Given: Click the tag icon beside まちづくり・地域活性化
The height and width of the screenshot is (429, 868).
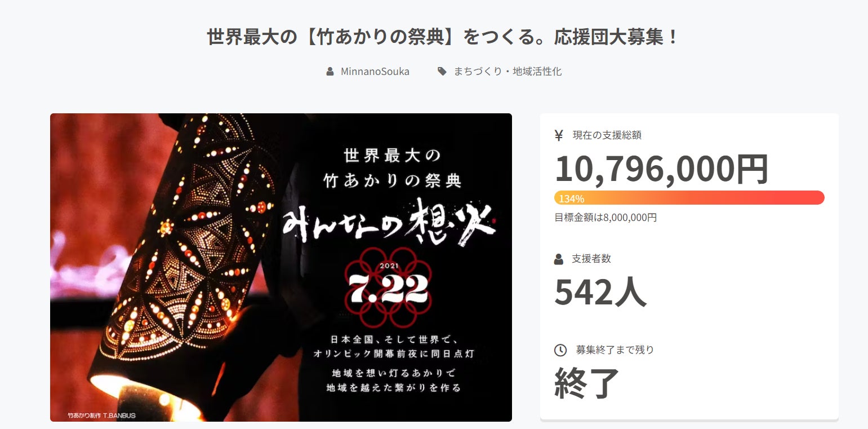Looking at the screenshot, I should (x=442, y=72).
